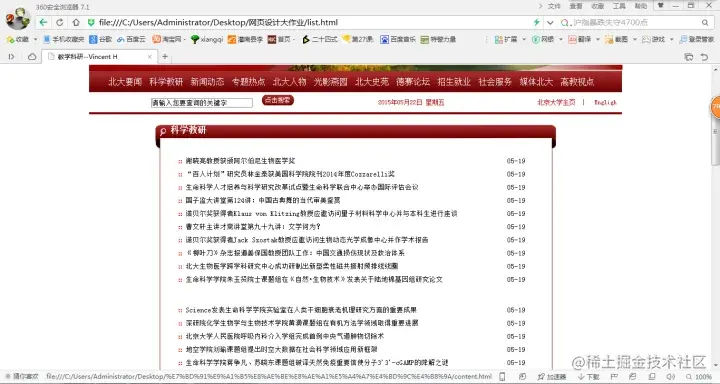Image resolution: width=720 pixels, height=384 pixels.
Task: Open the 文件 menu
Action: tap(554, 6)
